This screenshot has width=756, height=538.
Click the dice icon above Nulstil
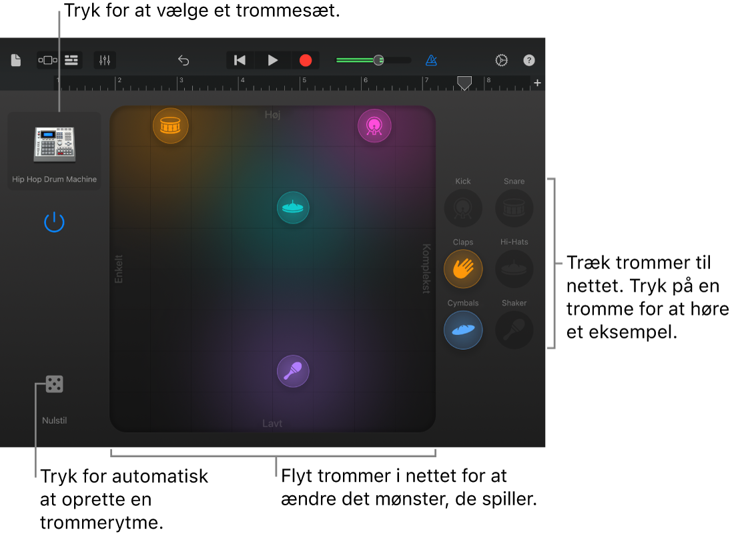(x=54, y=384)
